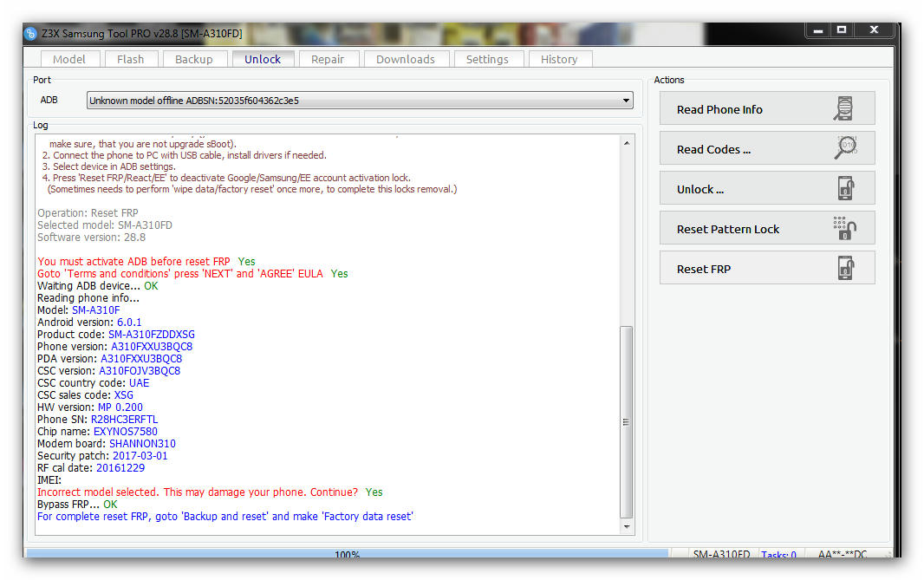Maximize the Z3X Samsung Tool window

click(x=842, y=30)
